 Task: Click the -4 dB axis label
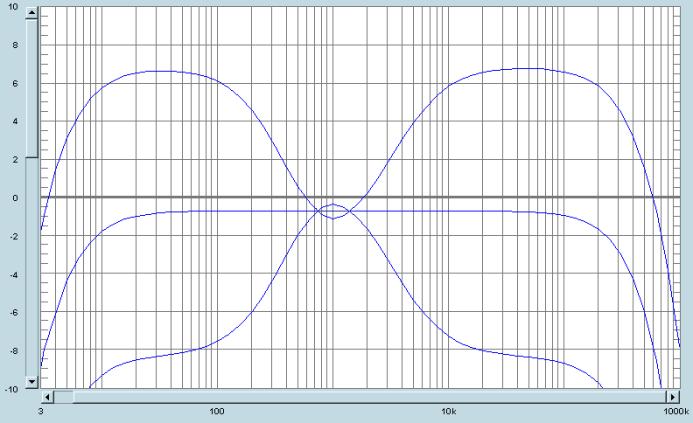[x=14, y=274]
